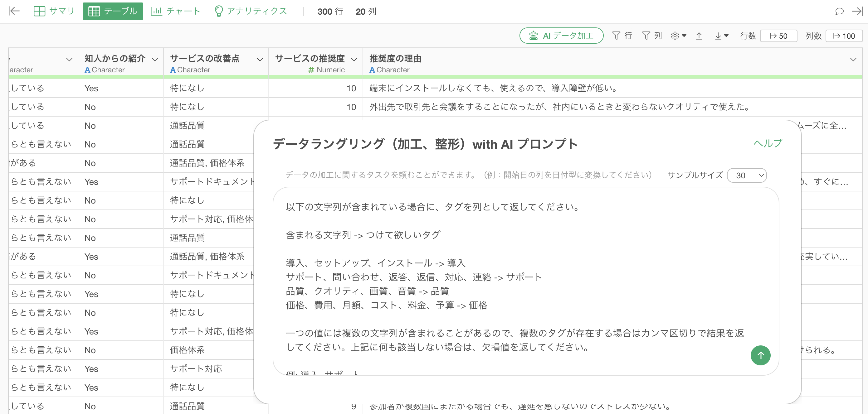
Task: Click the expand right panel arrow icon
Action: point(858,11)
